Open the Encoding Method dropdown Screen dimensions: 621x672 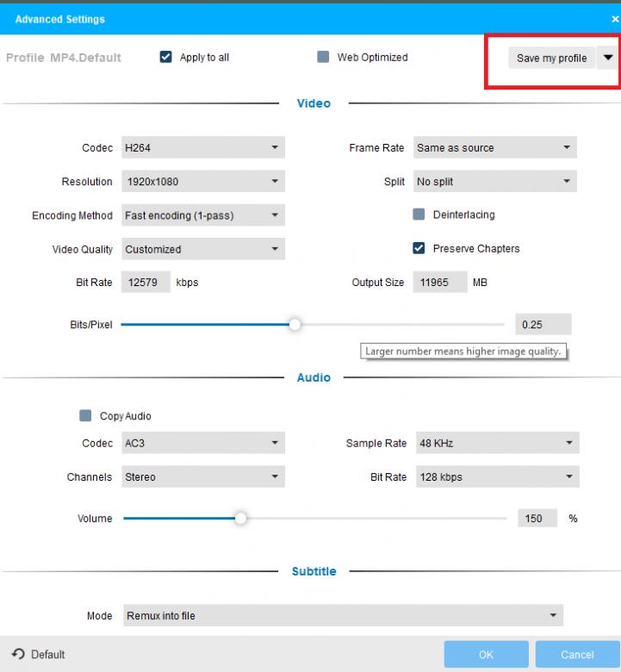click(203, 215)
